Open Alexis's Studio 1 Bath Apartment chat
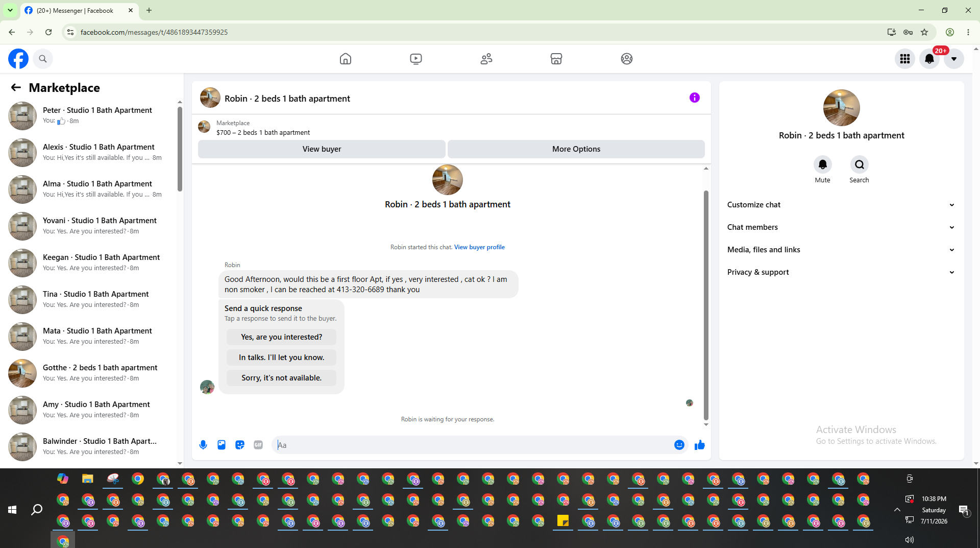This screenshot has height=548, width=980. point(91,152)
